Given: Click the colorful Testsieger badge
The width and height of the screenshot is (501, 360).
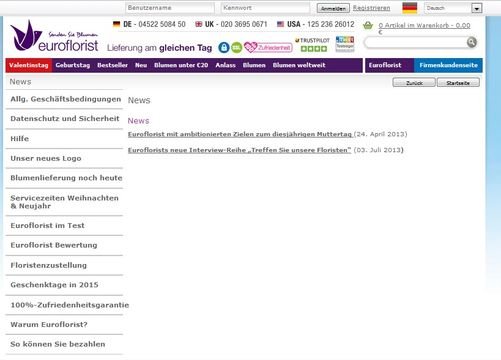Looking at the screenshot, I should pos(345,44).
